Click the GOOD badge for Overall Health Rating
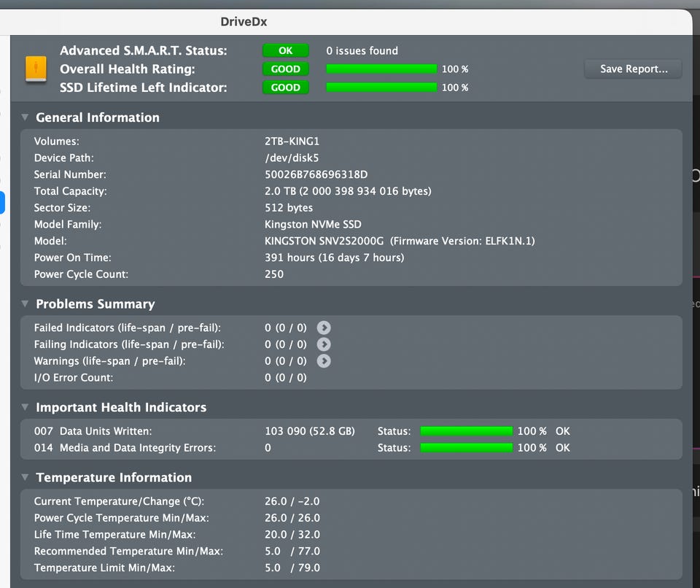 (x=286, y=69)
